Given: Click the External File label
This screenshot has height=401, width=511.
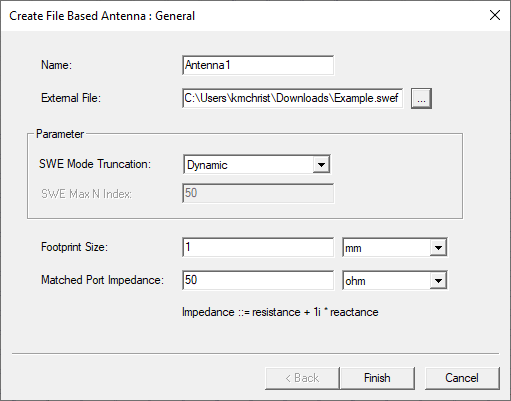Looking at the screenshot, I should (71, 98).
